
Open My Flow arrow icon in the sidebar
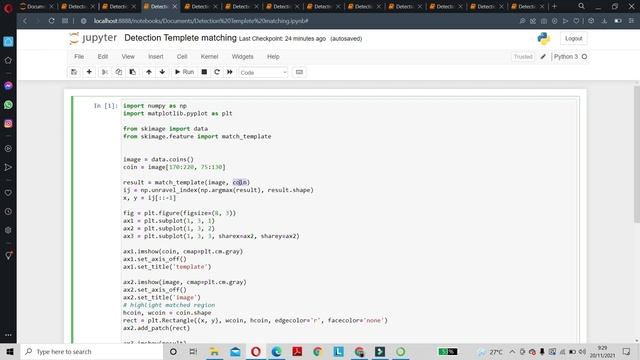coord(8,167)
